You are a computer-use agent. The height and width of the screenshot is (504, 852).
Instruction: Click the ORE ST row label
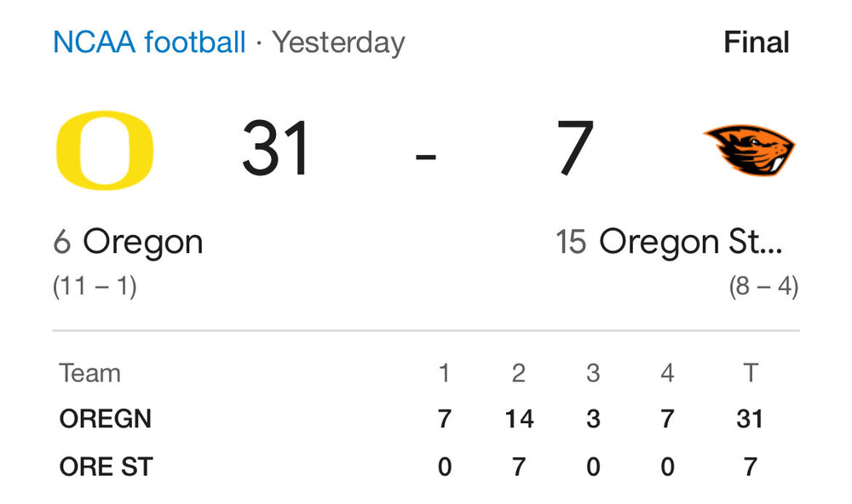pos(106,467)
